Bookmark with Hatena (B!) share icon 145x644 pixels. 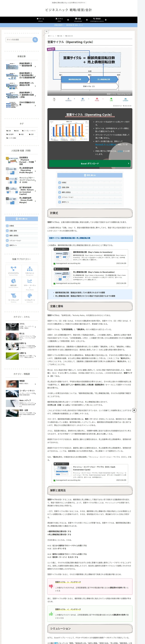point(83,99)
